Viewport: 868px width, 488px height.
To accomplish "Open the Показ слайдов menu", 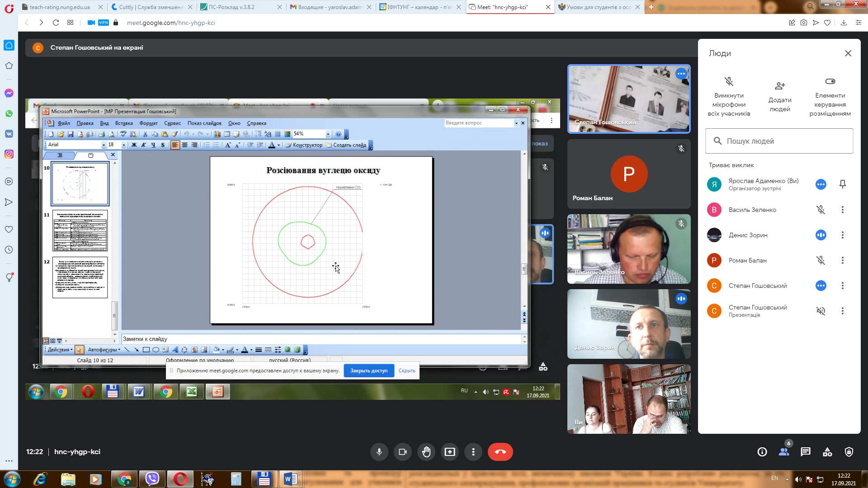I will (x=204, y=123).
